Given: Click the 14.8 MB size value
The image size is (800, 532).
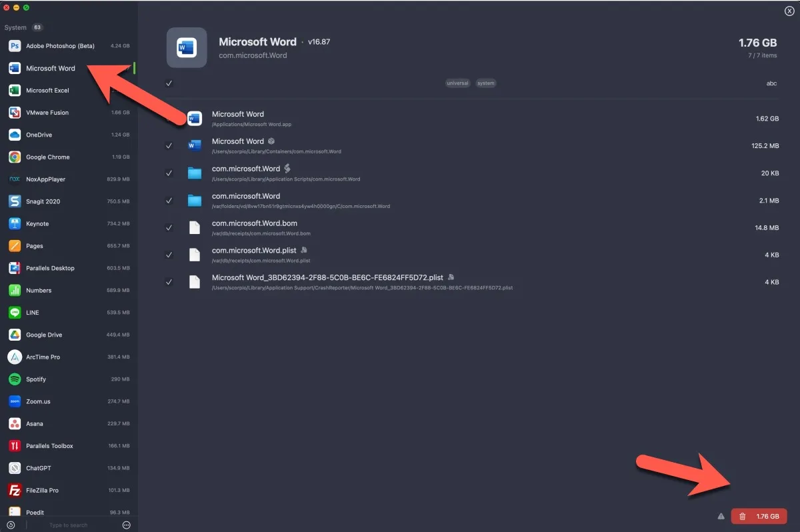Looking at the screenshot, I should pos(767,227).
